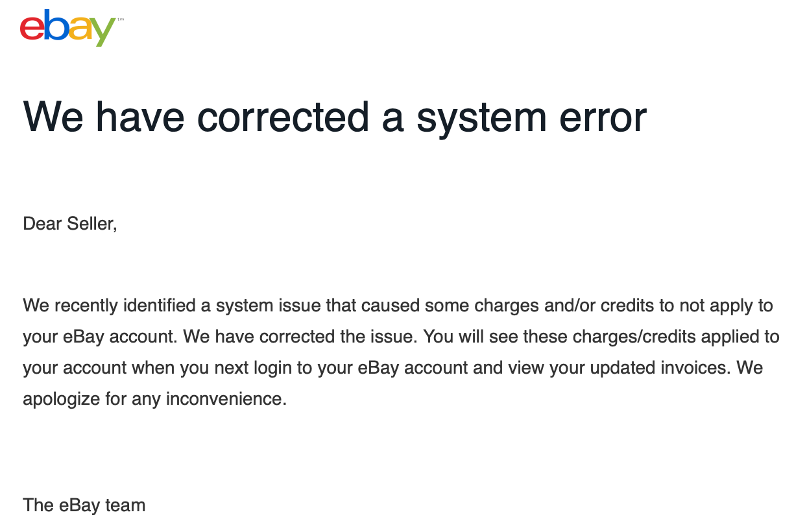Click the eBay logo
This screenshot has height=532, width=807.
(71, 27)
